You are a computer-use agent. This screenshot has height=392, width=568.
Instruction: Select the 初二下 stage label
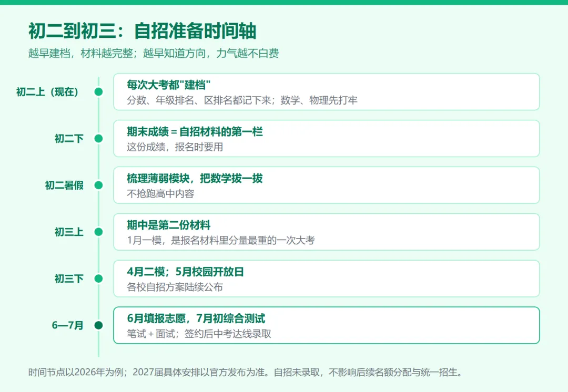(69, 139)
